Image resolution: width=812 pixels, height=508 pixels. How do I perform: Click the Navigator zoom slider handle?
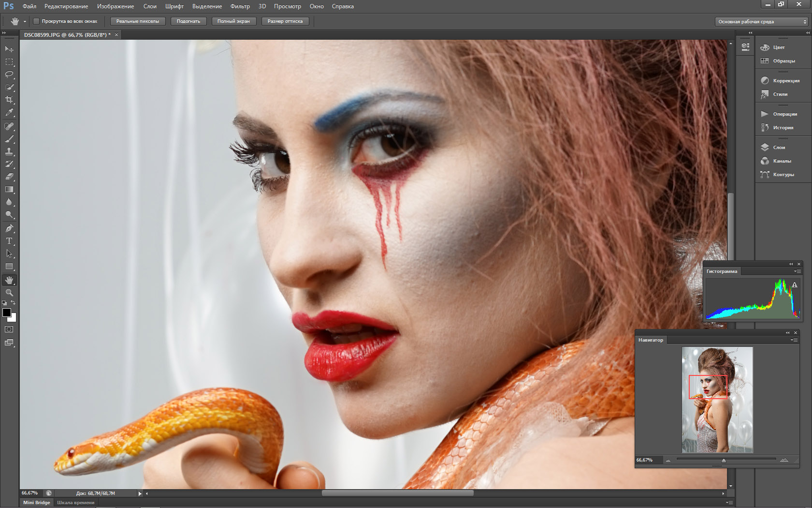724,460
